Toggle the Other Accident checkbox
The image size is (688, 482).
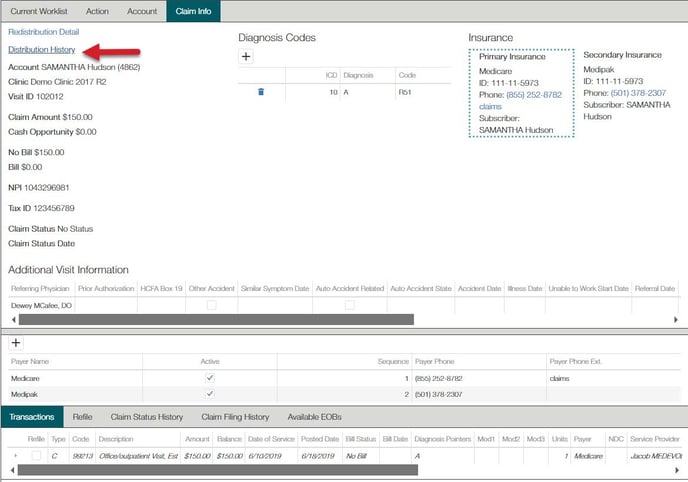tap(211, 304)
